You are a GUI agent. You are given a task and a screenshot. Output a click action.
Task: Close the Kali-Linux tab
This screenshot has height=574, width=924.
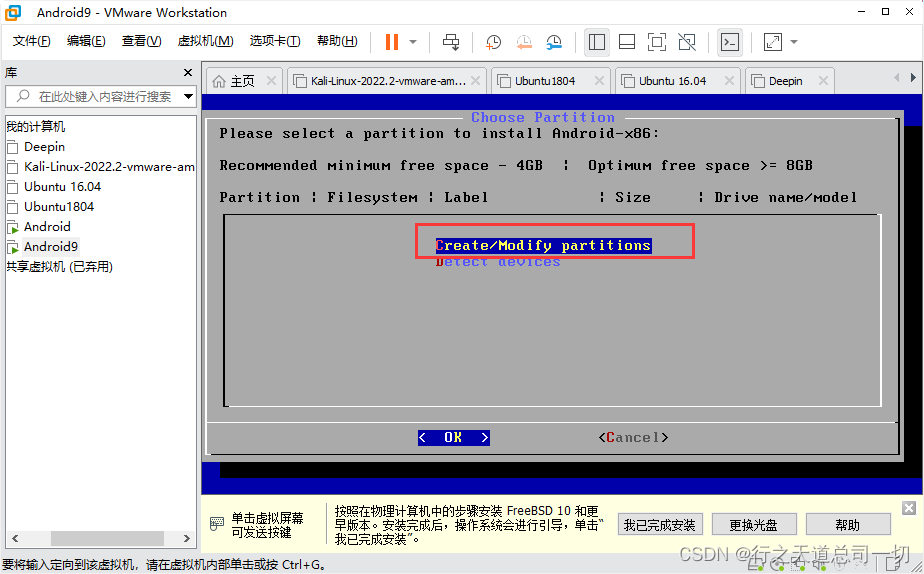476,81
